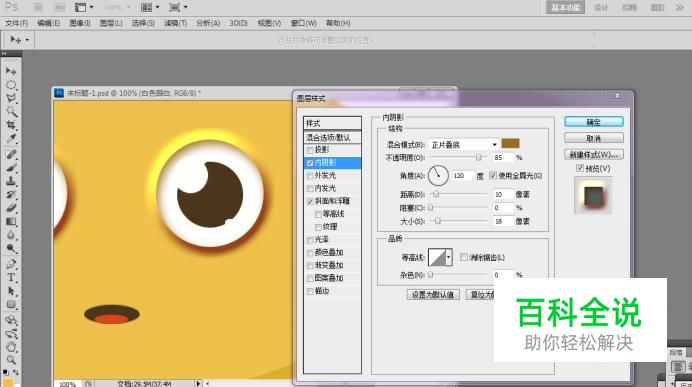
Task: Select the Blur tool
Action: [11, 235]
